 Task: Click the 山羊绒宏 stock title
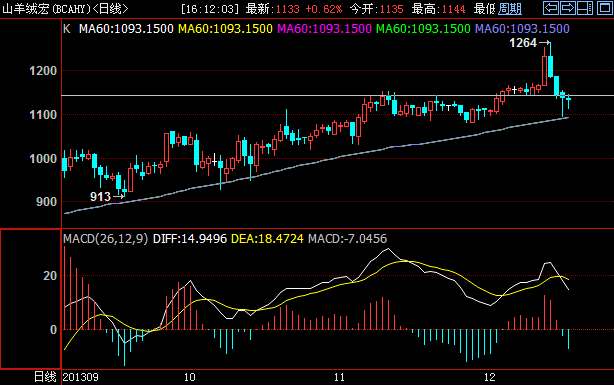tap(25, 9)
